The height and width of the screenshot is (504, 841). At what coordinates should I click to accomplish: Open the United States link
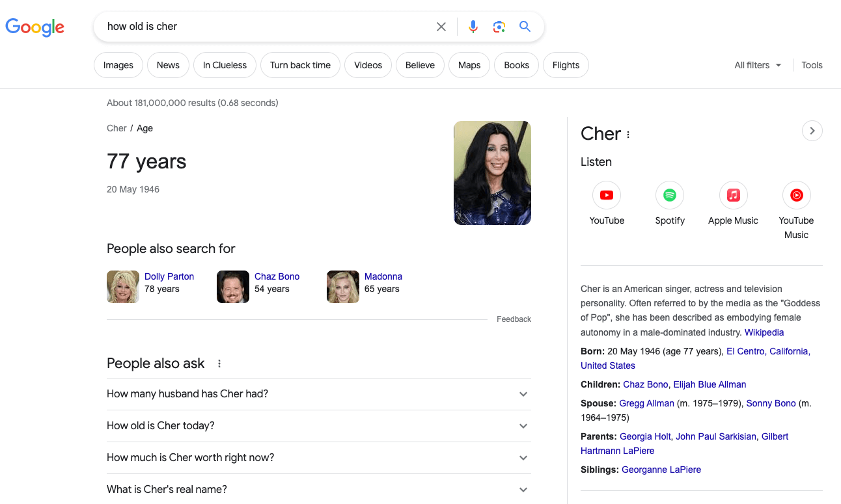click(608, 365)
